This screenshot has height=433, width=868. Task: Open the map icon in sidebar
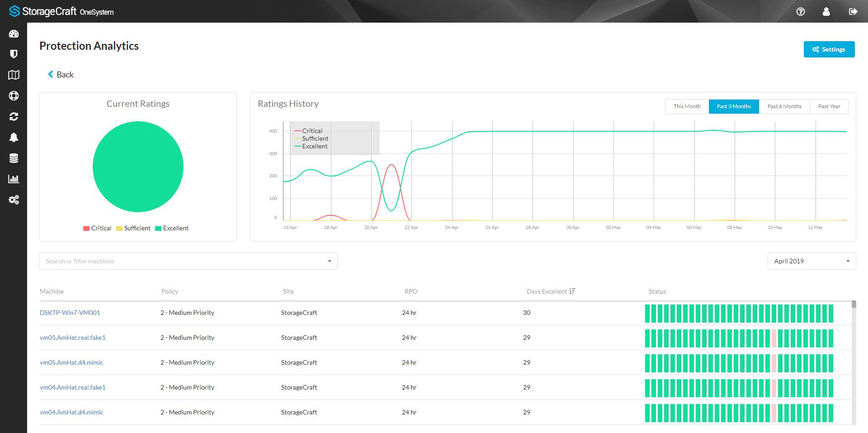pos(14,75)
